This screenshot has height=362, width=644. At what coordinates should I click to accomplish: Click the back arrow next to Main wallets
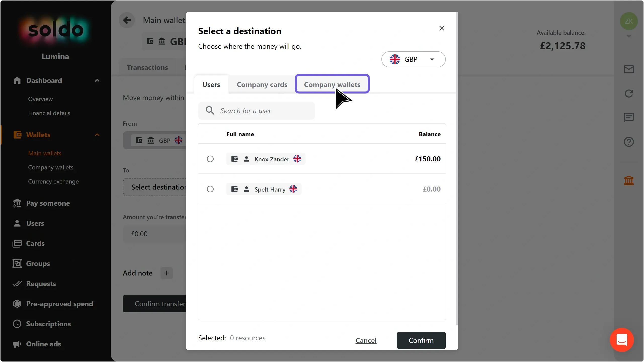pos(127,20)
